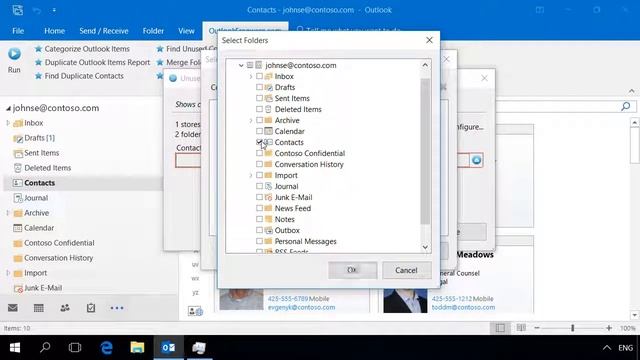The height and width of the screenshot is (360, 640).
Task: Expand Inbox in Outlook folder pane
Action: (x=8, y=123)
